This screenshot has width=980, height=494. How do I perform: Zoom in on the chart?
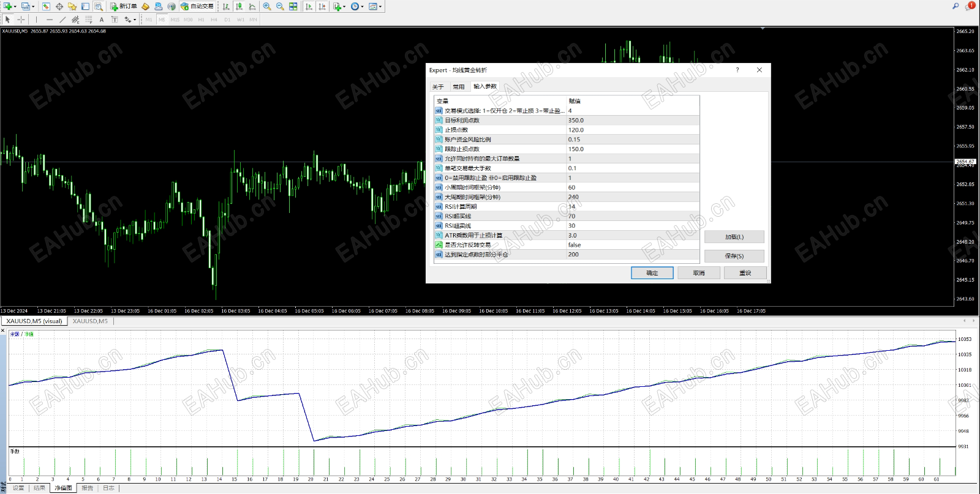click(x=267, y=6)
